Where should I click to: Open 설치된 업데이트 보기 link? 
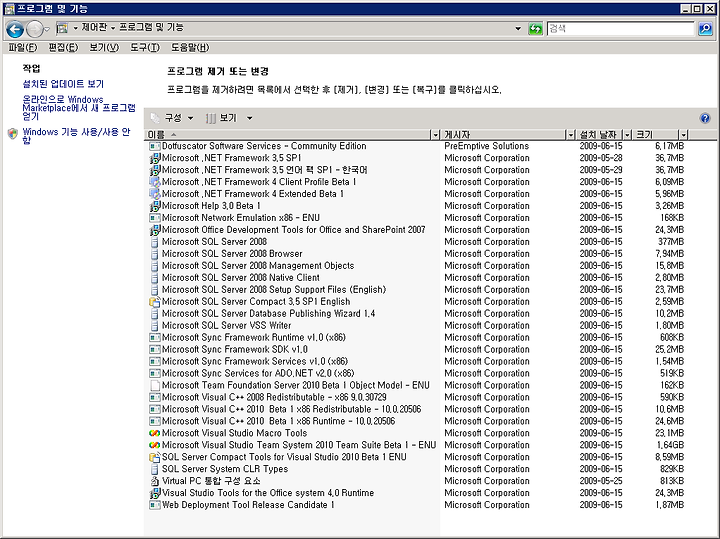click(63, 84)
